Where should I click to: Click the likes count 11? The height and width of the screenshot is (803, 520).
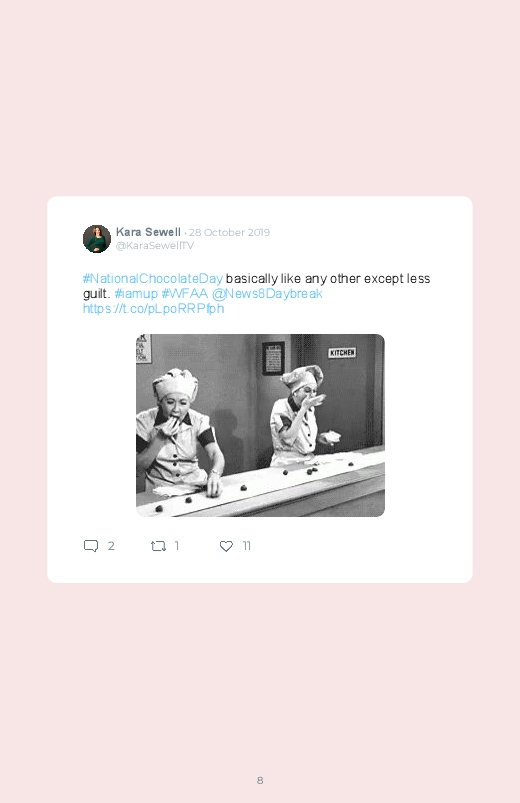(x=246, y=546)
